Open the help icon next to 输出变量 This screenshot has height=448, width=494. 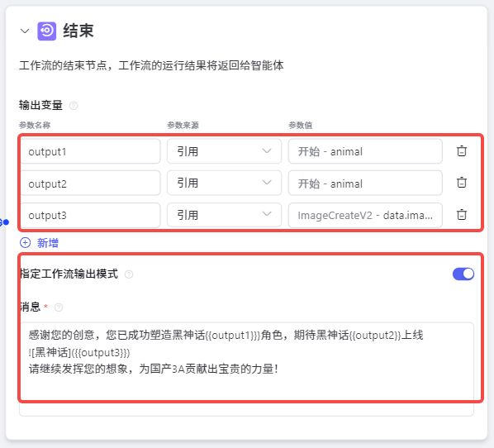pos(74,105)
